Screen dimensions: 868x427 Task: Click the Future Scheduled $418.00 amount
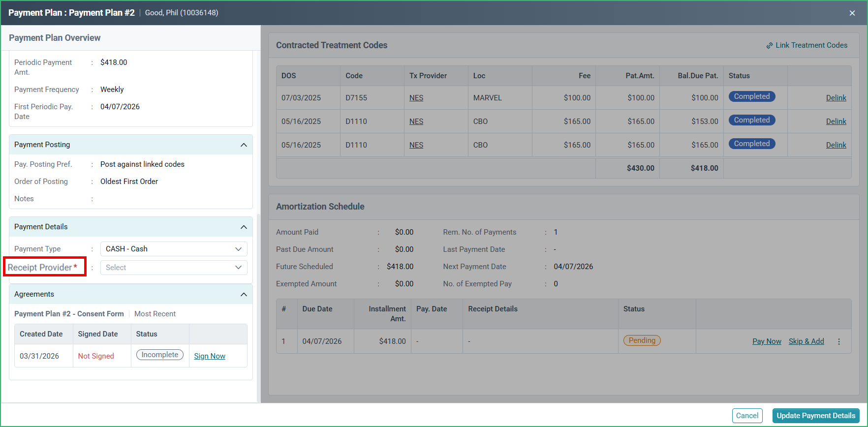point(400,267)
